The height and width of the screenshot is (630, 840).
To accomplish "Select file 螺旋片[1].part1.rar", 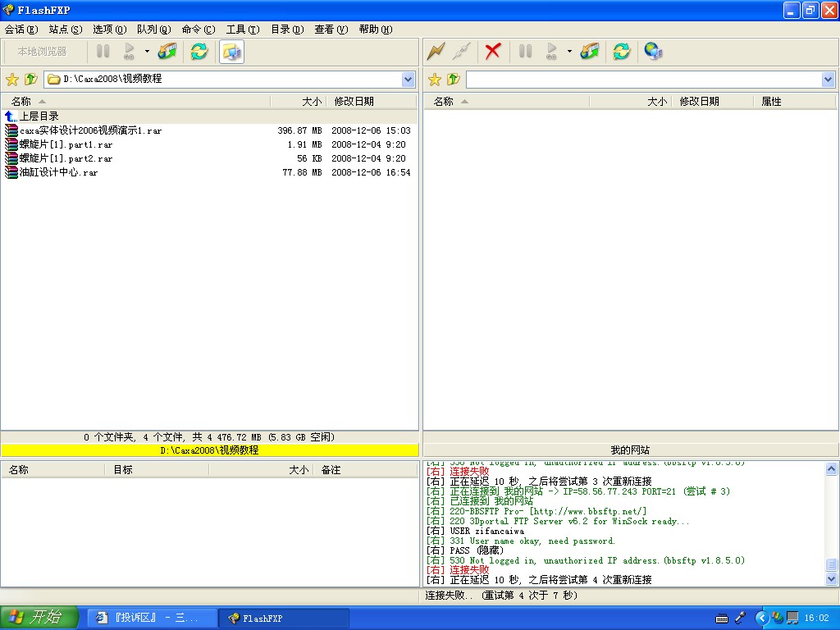I will [x=209, y=144].
